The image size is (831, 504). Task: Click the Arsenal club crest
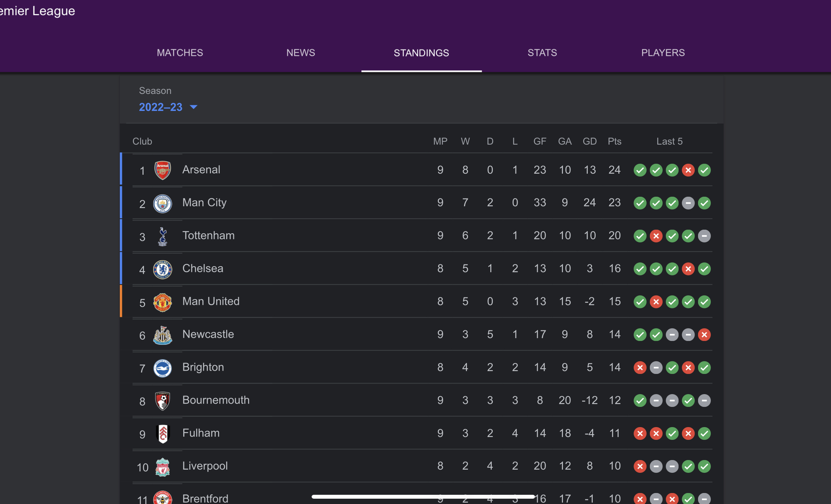tap(163, 170)
